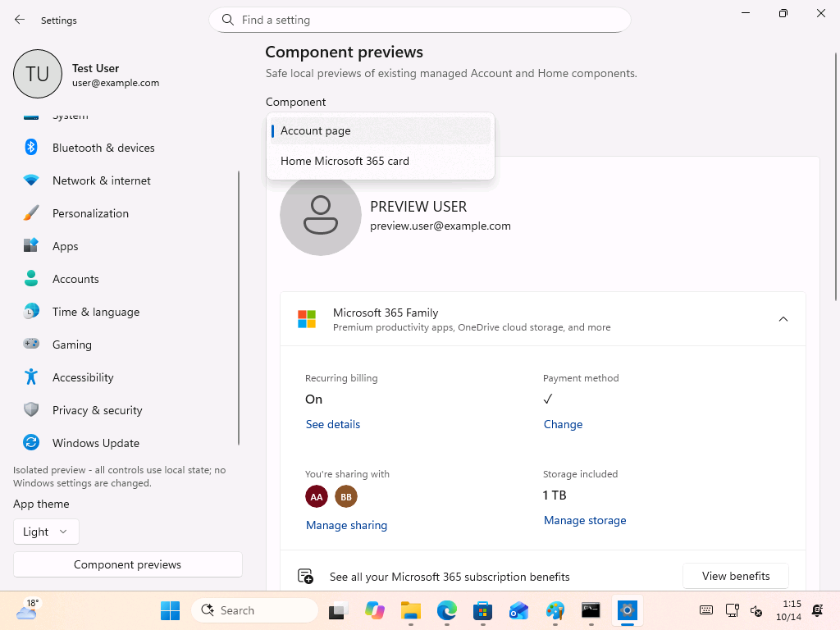Open Microsoft Store from taskbar
This screenshot has width=840, height=630.
[x=482, y=610]
